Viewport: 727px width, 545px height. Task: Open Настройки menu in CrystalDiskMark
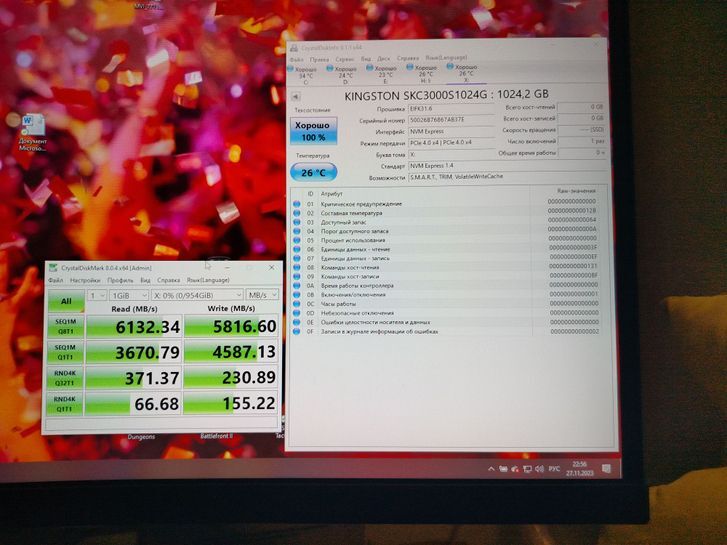(84, 281)
